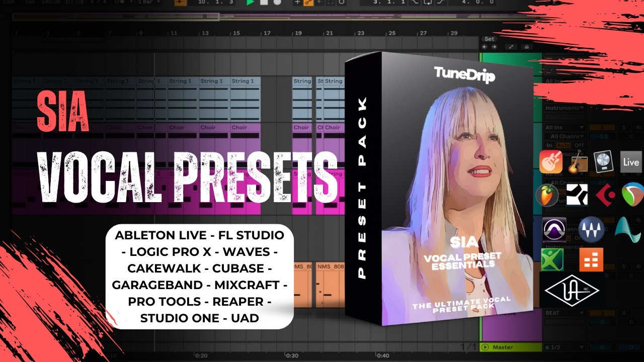Click the white supported DAW list box

tap(200, 277)
